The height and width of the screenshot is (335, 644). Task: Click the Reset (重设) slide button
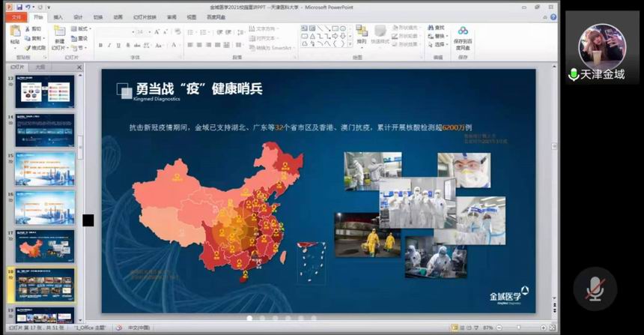[x=79, y=38]
